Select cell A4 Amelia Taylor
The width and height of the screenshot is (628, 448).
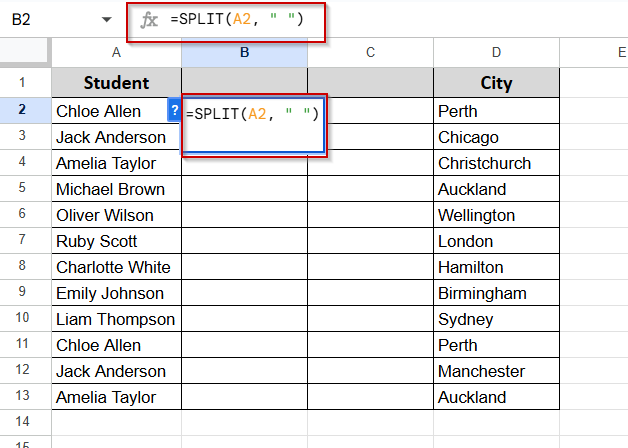[x=117, y=163]
